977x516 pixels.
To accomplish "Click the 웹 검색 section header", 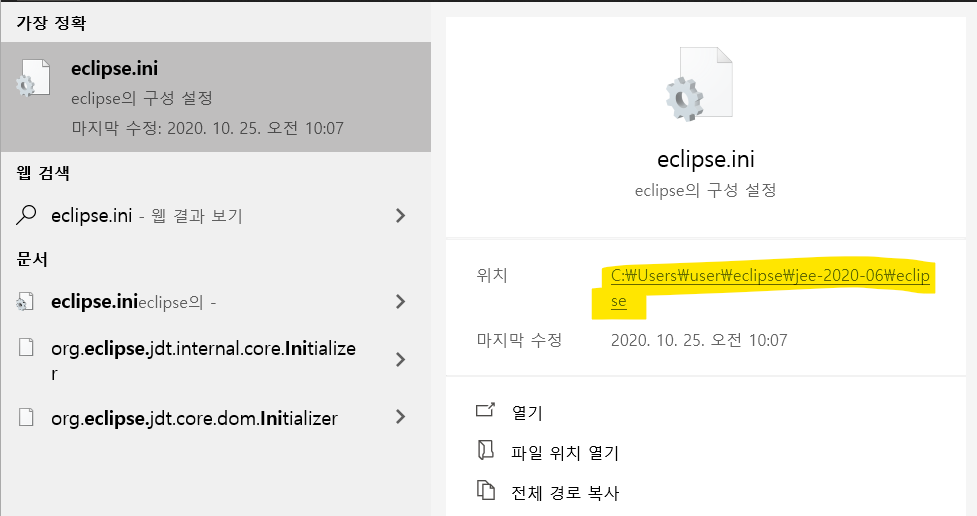I will [43, 173].
